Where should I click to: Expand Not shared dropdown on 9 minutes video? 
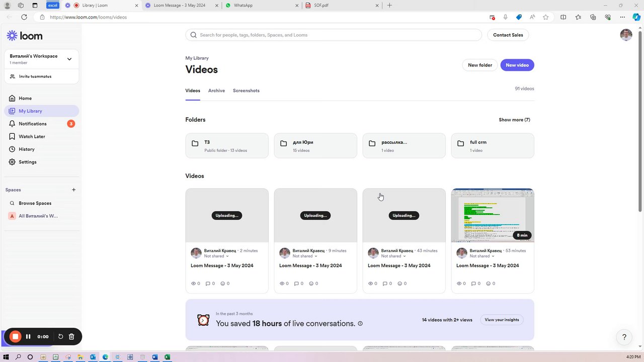[x=305, y=256]
